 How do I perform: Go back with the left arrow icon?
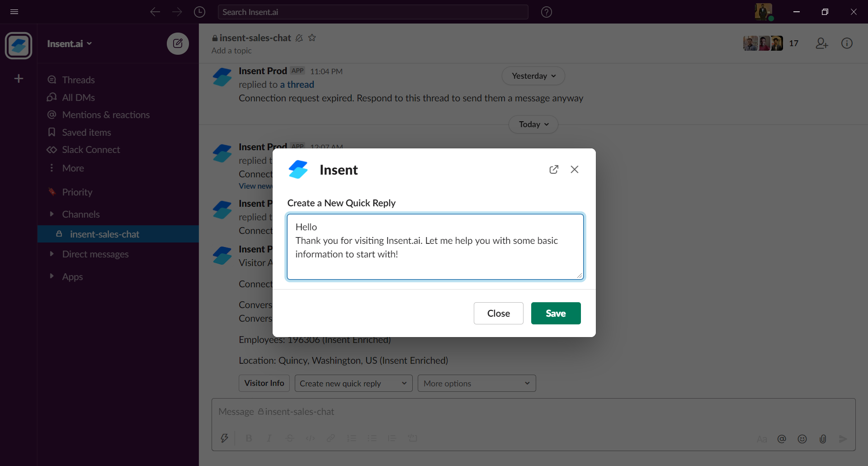tap(155, 12)
